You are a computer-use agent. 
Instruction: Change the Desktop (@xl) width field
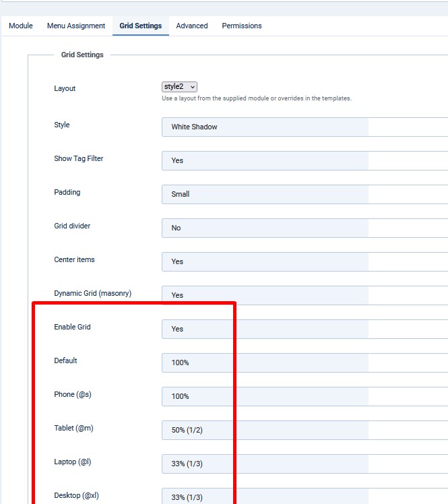[x=305, y=496]
